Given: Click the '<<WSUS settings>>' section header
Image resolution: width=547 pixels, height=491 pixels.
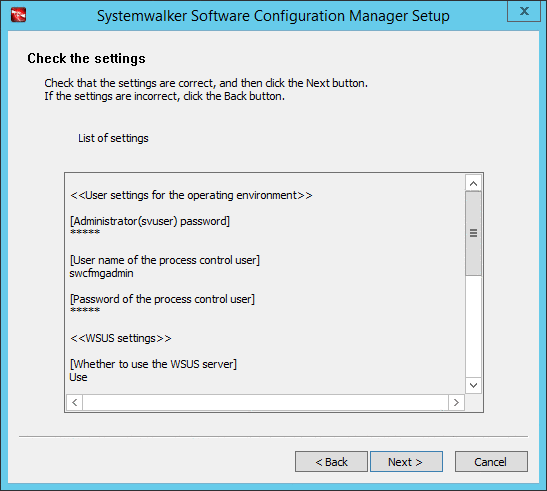Looking at the screenshot, I should pos(121,338).
